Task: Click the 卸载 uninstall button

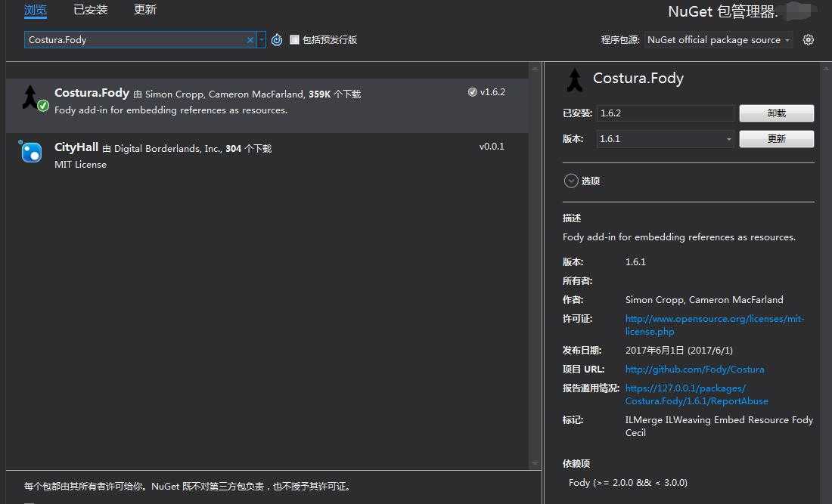Action: [x=776, y=113]
